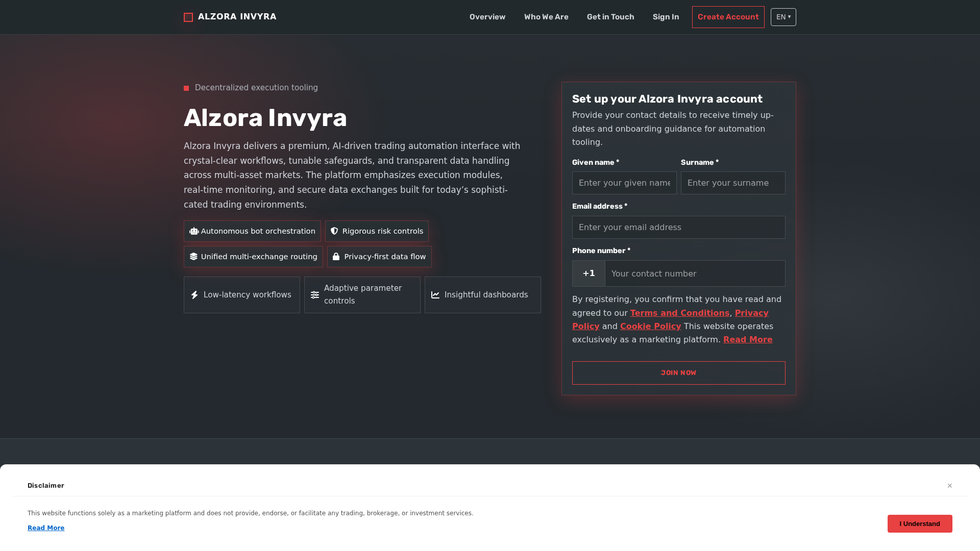This screenshot has width=980, height=551.
Task: Click the Disclaimer title text
Action: click(x=46, y=486)
